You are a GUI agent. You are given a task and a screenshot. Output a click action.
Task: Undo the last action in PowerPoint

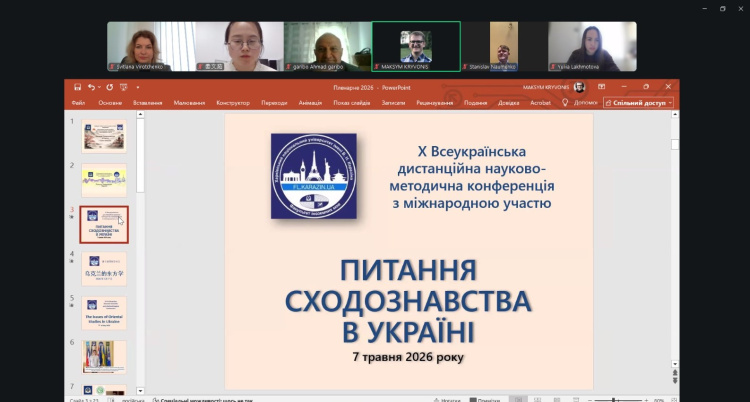[91, 87]
